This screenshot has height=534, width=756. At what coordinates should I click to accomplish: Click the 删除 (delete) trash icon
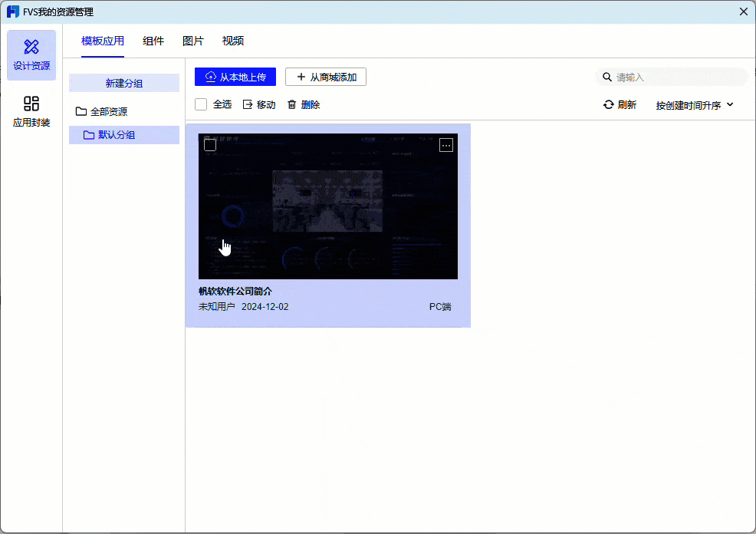tap(292, 104)
